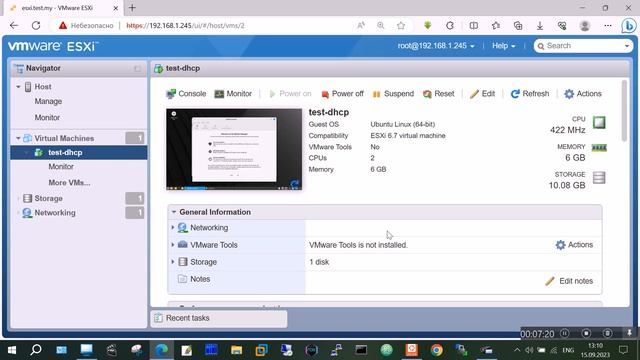Click More VMs...
Viewport: 640px width, 360px height.
pos(69,183)
